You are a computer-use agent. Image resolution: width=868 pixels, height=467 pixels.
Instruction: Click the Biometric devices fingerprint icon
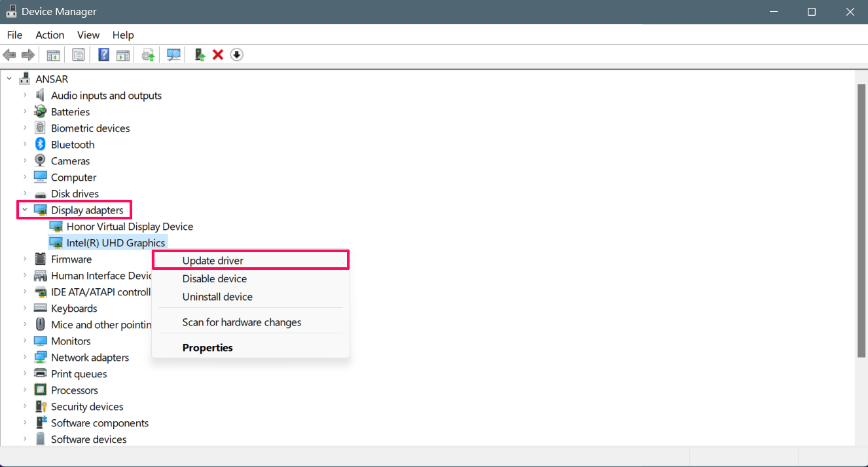click(41, 128)
